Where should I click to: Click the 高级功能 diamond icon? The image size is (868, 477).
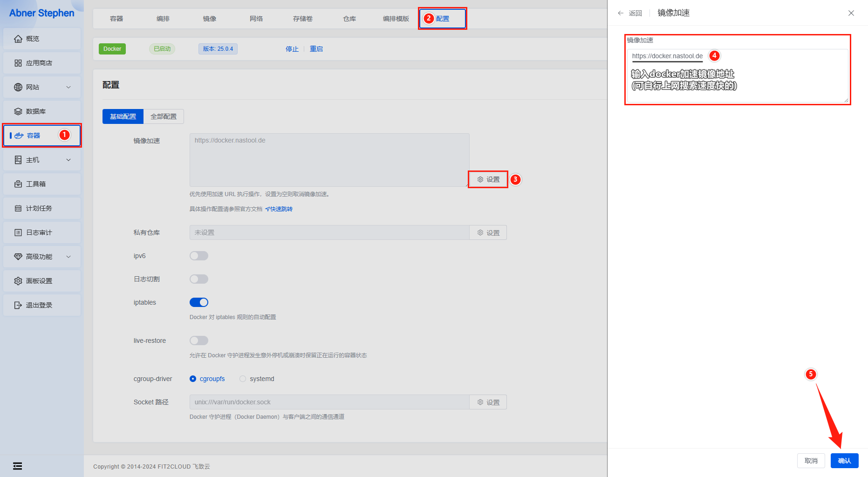pos(18,257)
